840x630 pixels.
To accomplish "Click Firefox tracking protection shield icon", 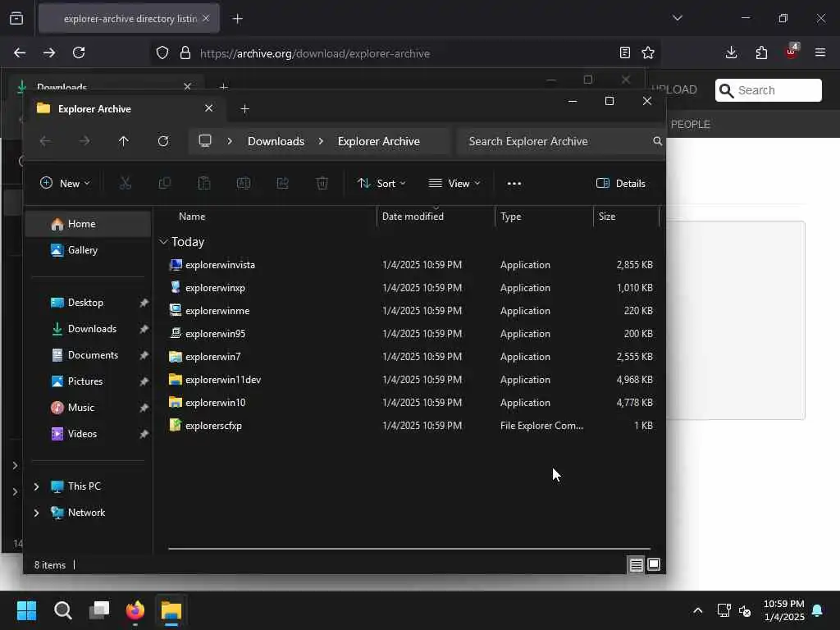I will (x=162, y=52).
